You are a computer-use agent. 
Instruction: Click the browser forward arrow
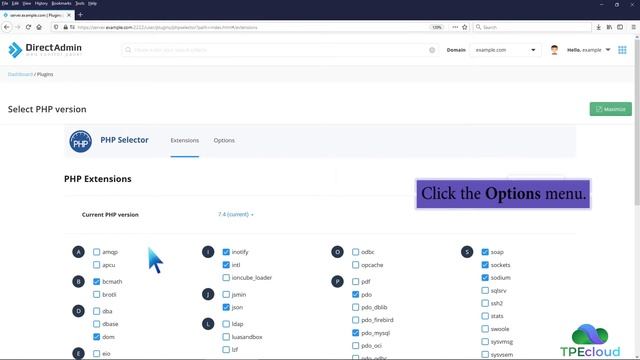point(18,27)
